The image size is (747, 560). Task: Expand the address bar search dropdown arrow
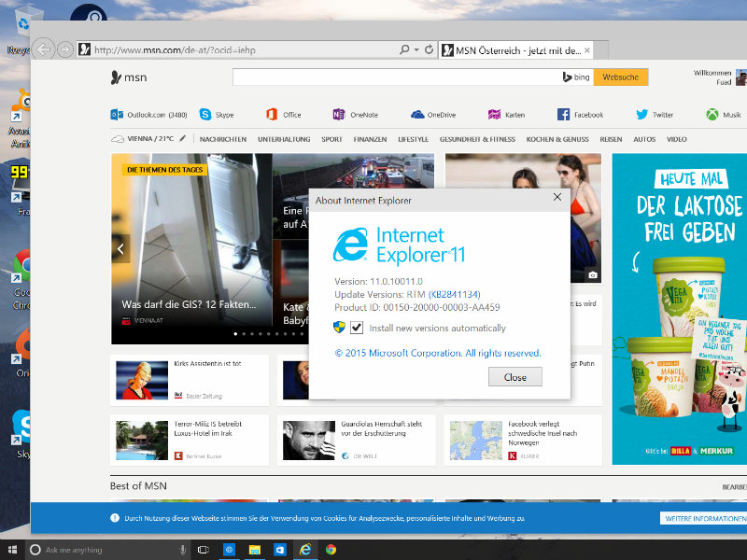coord(415,49)
